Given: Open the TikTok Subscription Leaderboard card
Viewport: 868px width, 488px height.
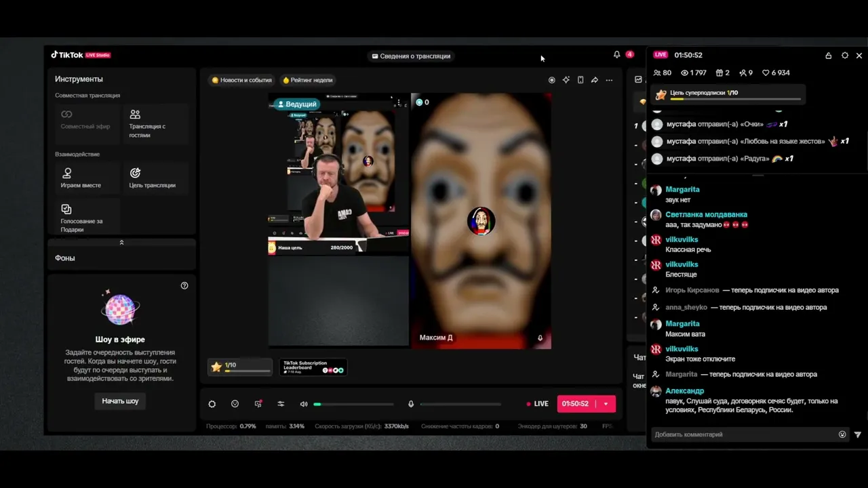Looking at the screenshot, I should point(313,367).
